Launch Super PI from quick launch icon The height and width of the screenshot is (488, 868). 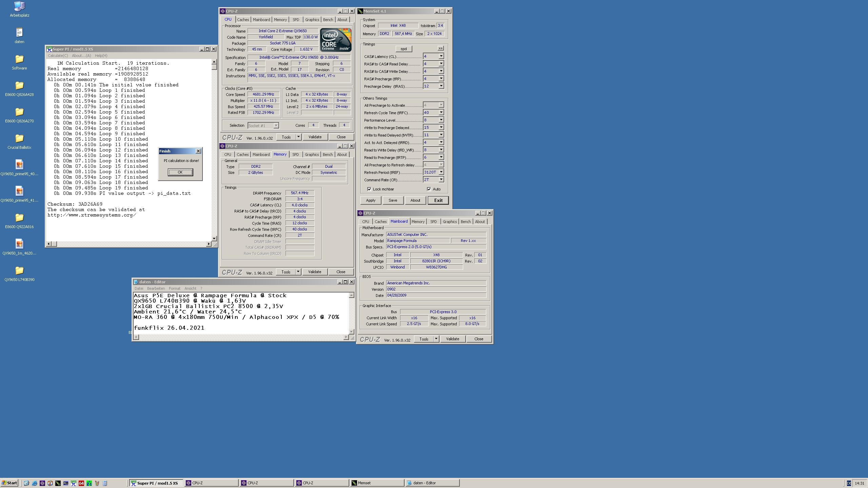(73, 483)
